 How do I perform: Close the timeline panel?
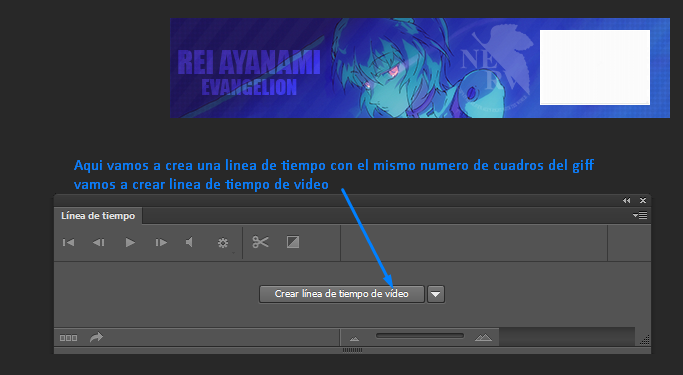click(643, 200)
